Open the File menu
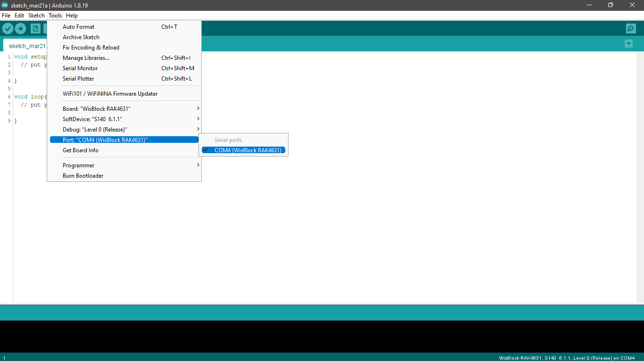This screenshot has height=362, width=644. click(x=6, y=16)
